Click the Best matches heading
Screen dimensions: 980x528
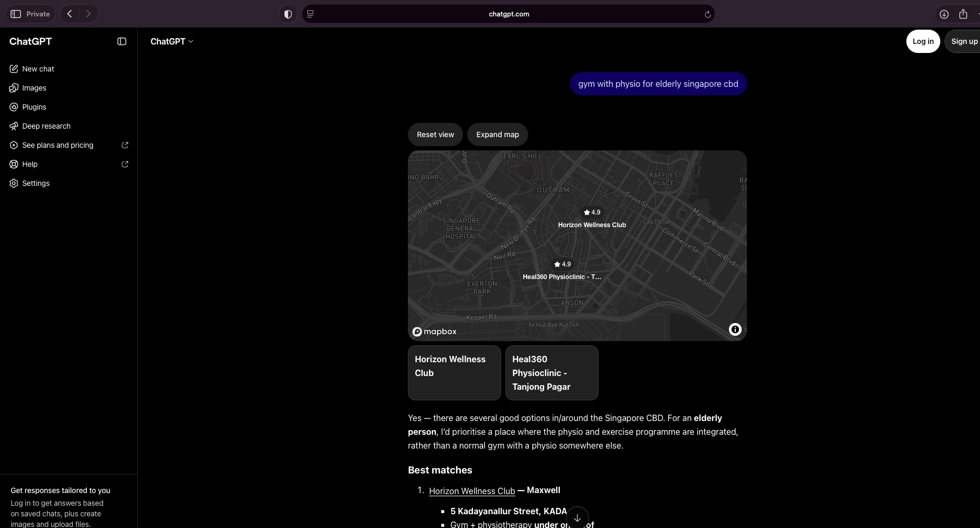click(x=440, y=470)
